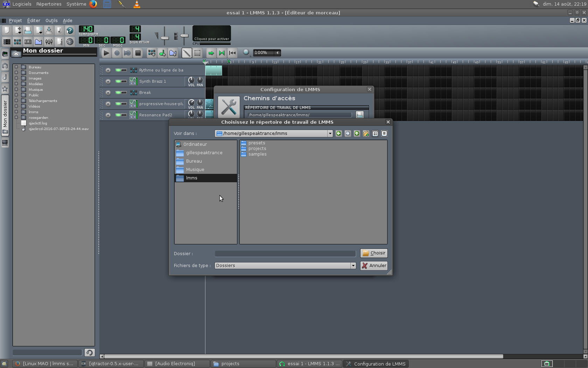Open the What's This help icon
The width and height of the screenshot is (588, 368).
pos(70,30)
